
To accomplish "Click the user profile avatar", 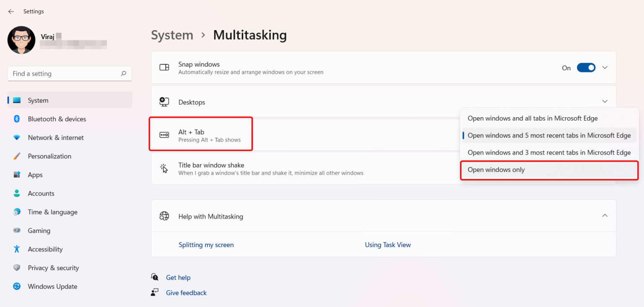I will (21, 40).
